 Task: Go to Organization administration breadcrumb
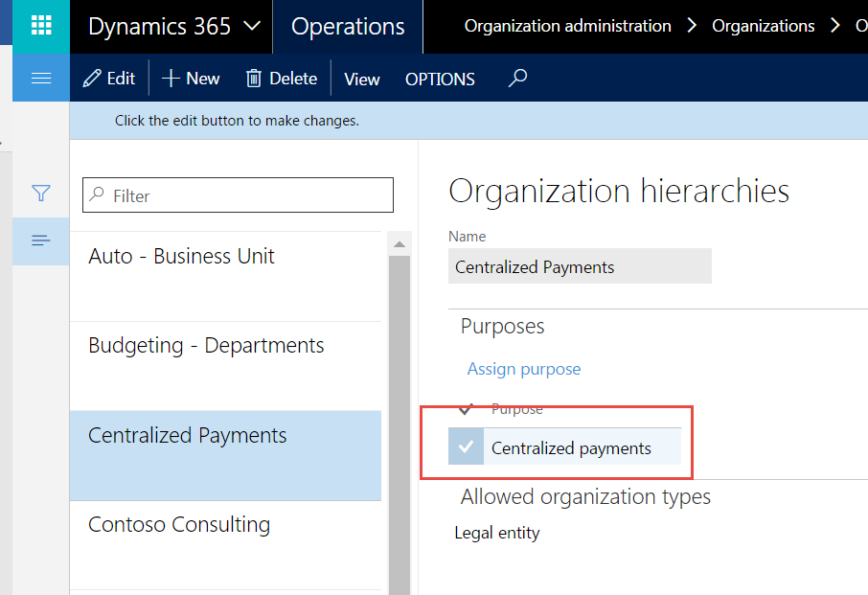(567, 26)
